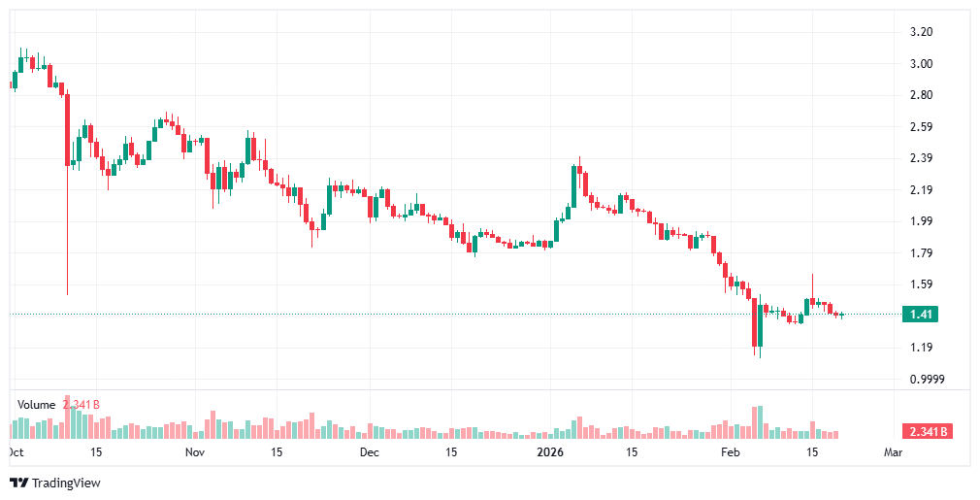Click the tallest volume bar in early February
This screenshot has height=500, width=980.
click(x=760, y=423)
